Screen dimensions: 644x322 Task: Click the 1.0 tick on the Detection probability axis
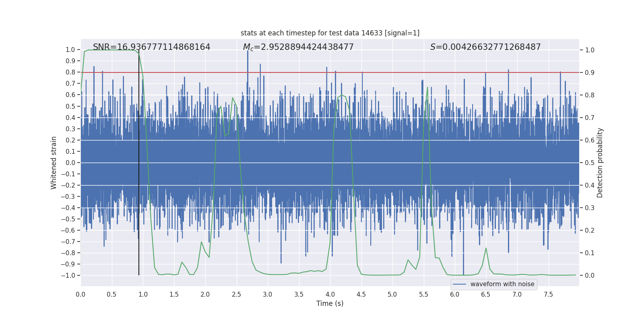pyautogui.click(x=590, y=50)
